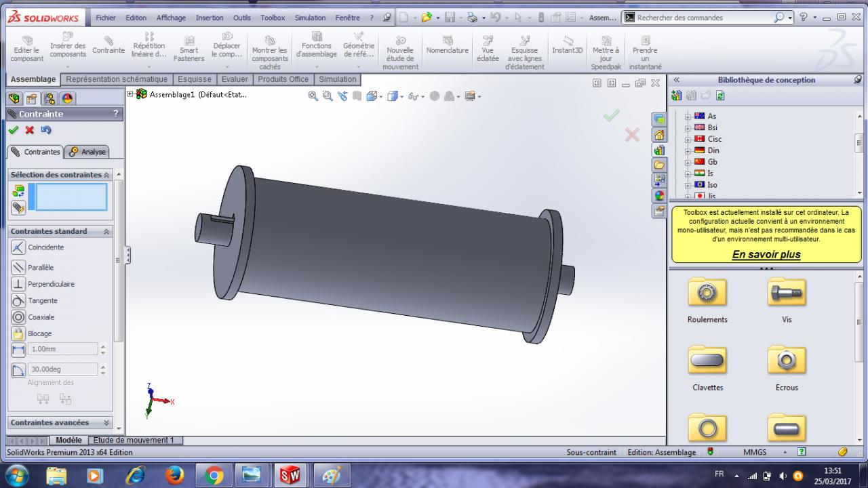Switch to the Analyse tab in Contrainte panel
868x488 pixels.
(x=88, y=152)
